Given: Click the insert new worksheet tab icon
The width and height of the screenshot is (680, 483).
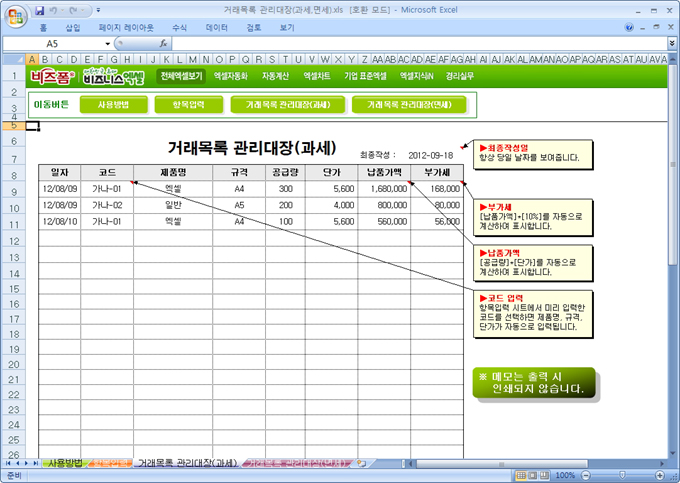Looking at the screenshot, I should (x=361, y=463).
